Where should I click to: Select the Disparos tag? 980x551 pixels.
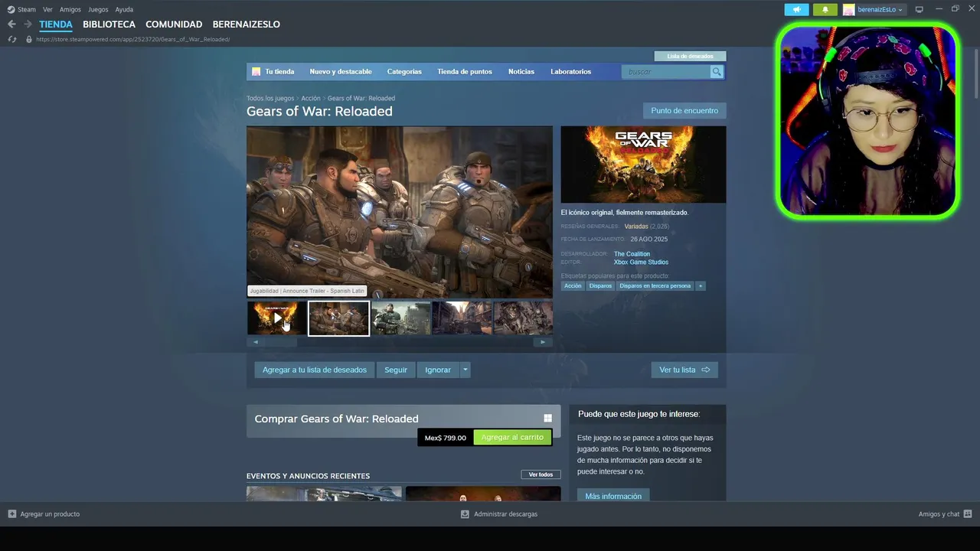coord(600,286)
